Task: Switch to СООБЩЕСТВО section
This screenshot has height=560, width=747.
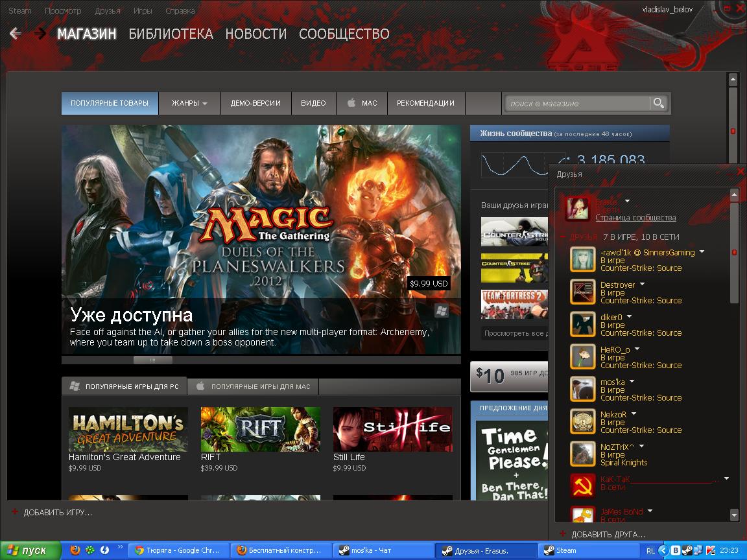Action: (x=344, y=34)
